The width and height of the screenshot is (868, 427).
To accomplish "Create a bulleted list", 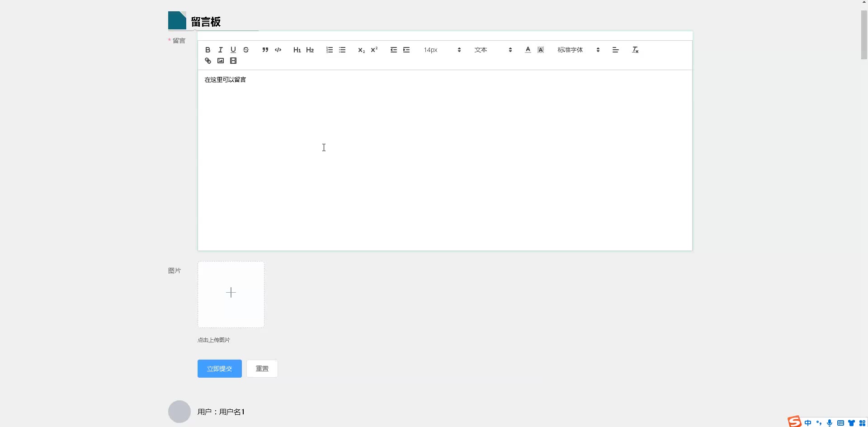I will [x=342, y=50].
